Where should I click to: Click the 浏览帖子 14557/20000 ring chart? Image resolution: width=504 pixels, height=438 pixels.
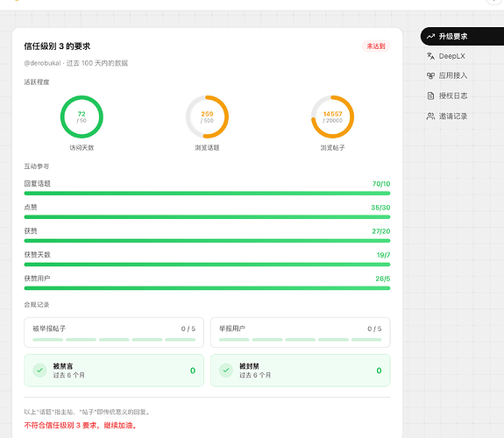[332, 117]
